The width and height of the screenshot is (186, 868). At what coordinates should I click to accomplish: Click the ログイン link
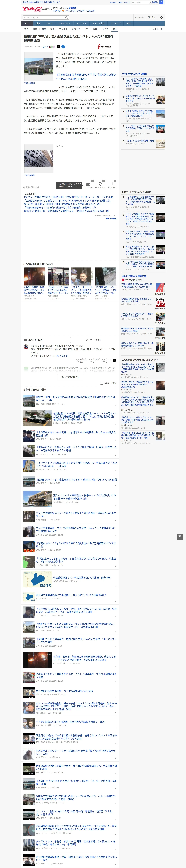tap(57, 11)
